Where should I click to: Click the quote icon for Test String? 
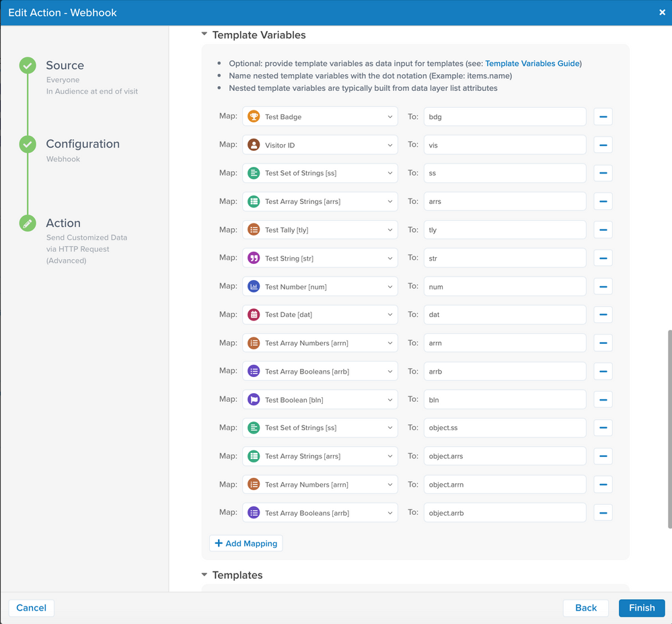coord(254,258)
